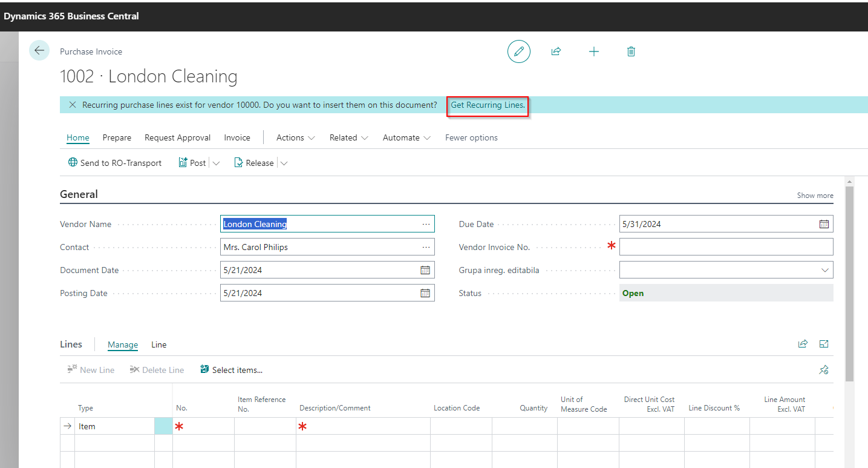
Task: Click Show more in General section
Action: point(815,196)
